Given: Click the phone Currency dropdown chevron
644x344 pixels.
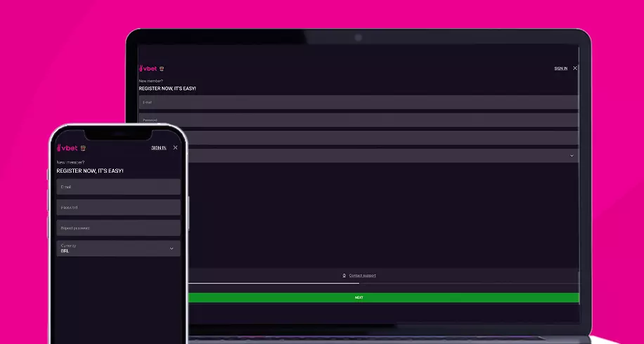Looking at the screenshot, I should point(172,249).
